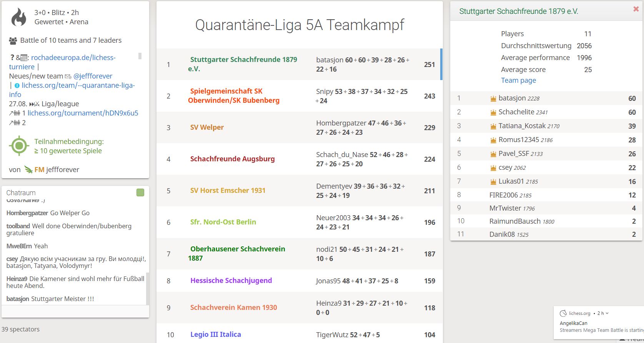The image size is (644, 343).
Task: Open TigerWutz player in standings
Action: click(332, 335)
